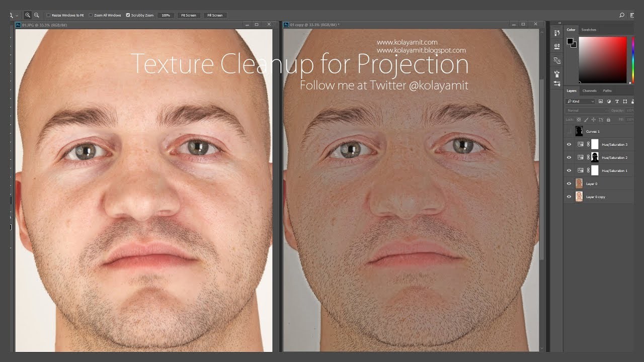Filter layers by adjustment layer type

pos(609,101)
